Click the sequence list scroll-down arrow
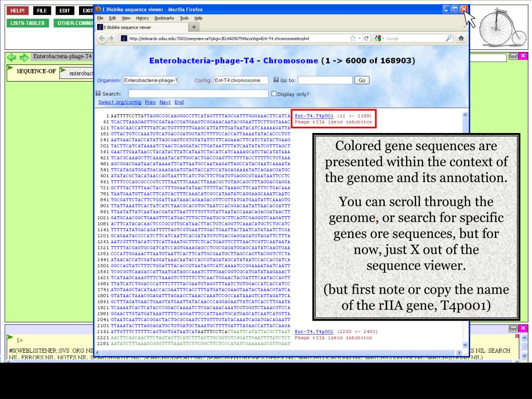 pyautogui.click(x=465, y=345)
